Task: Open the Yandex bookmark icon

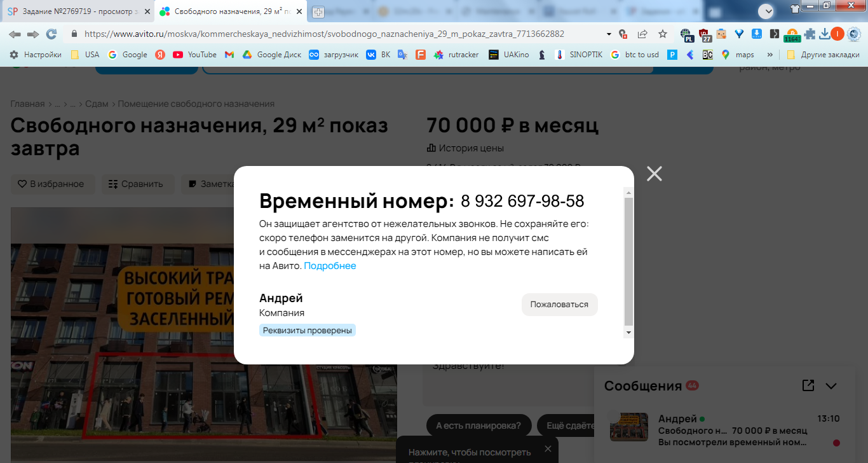Action: [160, 55]
